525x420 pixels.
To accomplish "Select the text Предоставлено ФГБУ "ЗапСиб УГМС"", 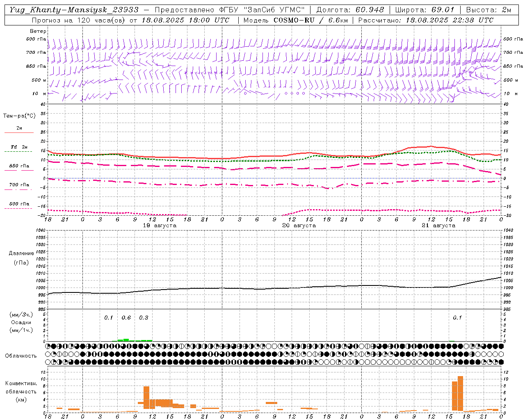I will (230, 9).
